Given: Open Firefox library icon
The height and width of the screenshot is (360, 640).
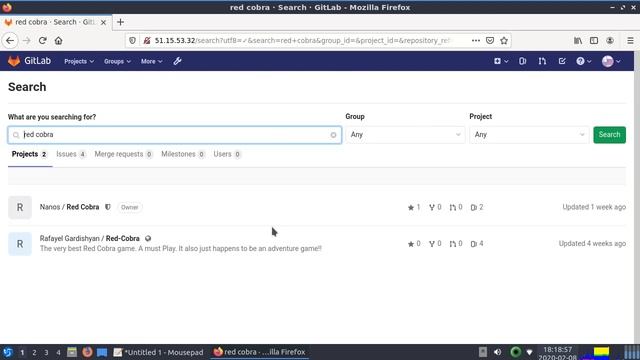Looking at the screenshot, I should (x=578, y=40).
